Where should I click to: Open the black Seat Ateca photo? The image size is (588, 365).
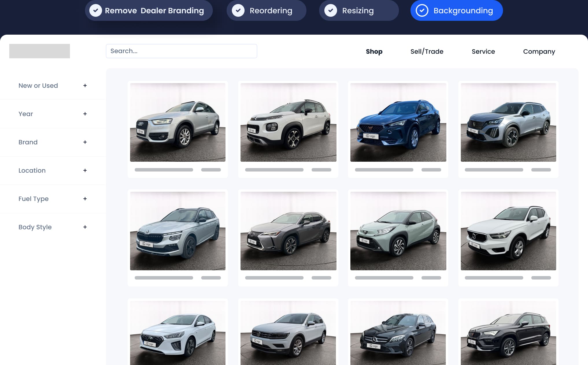509,333
